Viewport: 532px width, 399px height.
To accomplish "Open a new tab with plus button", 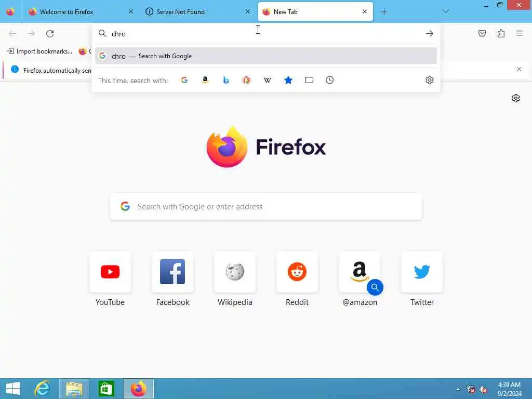I will (x=384, y=11).
